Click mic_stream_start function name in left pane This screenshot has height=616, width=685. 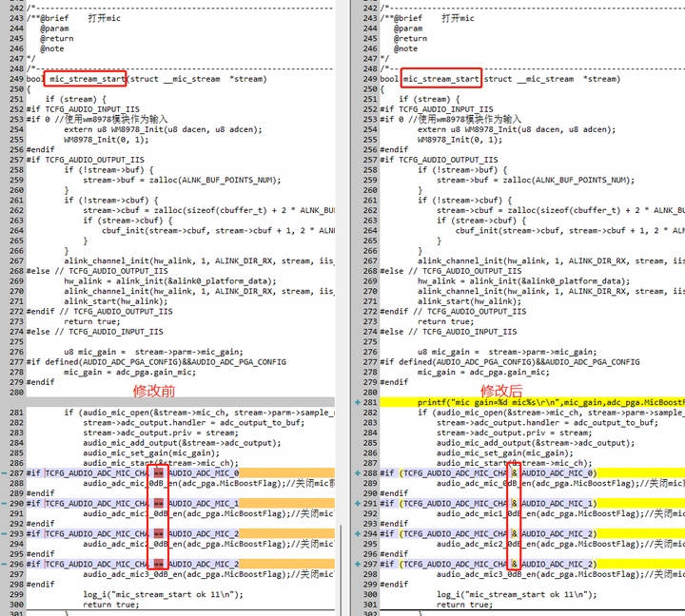(x=88, y=79)
